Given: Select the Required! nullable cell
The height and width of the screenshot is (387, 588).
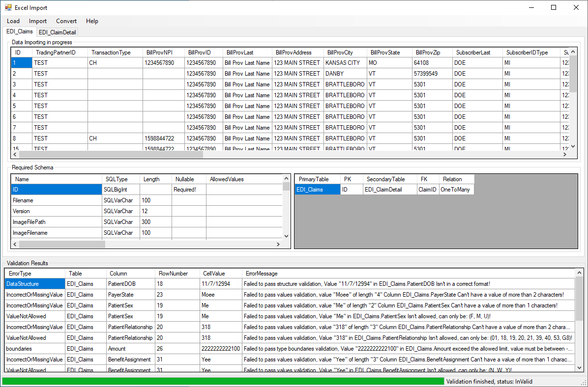Looking at the screenshot, I should 189,190.
